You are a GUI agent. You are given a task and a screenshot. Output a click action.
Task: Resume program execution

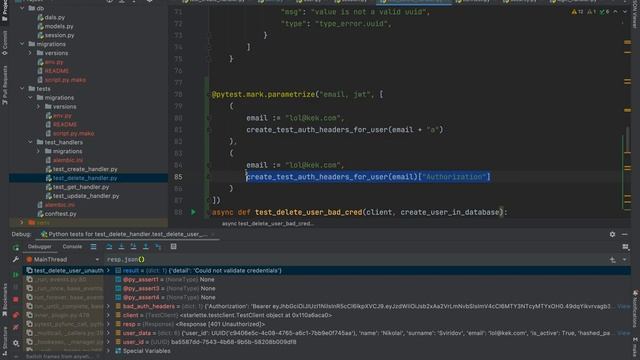pos(16,274)
